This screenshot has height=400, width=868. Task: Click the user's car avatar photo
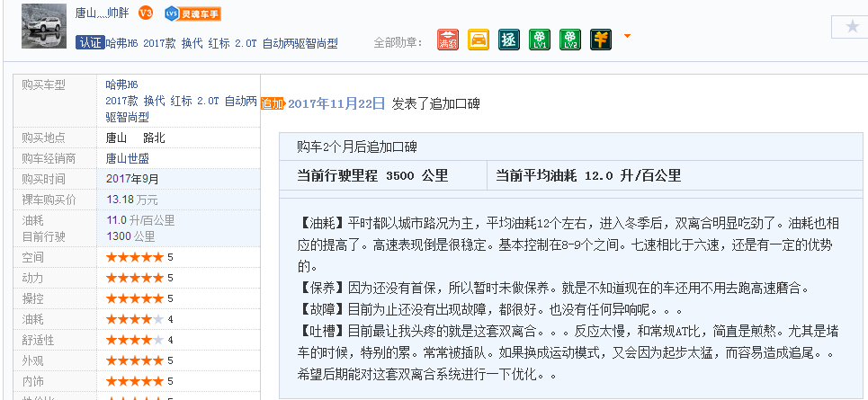(43, 25)
